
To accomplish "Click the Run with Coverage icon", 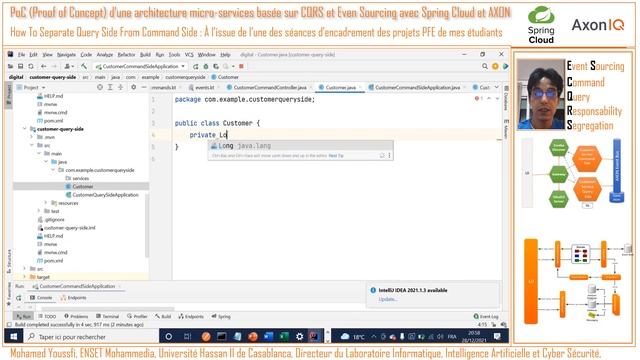I will pyautogui.click(x=216, y=66).
